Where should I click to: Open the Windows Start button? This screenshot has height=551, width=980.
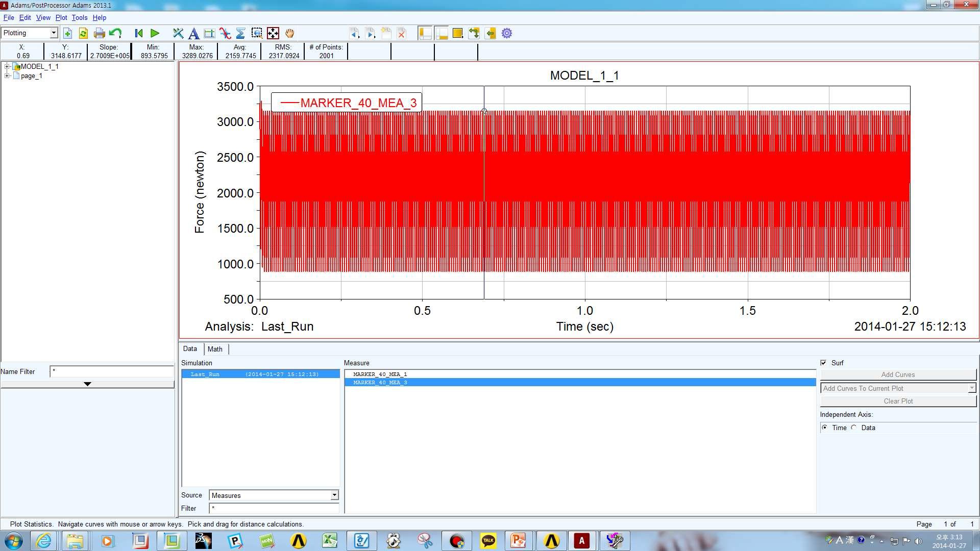point(14,541)
